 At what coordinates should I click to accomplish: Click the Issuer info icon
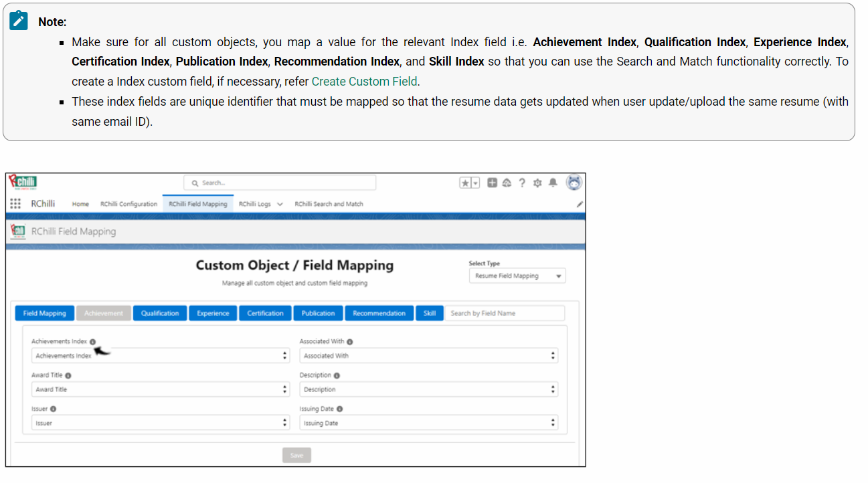point(53,409)
